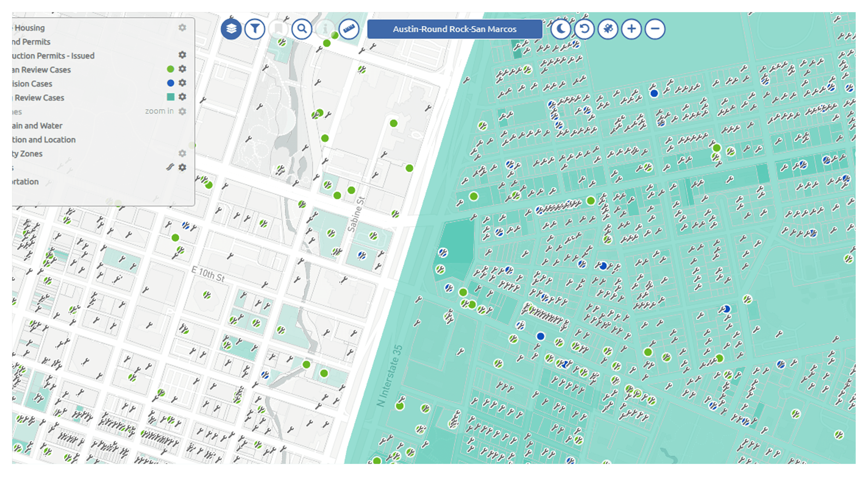This screenshot has height=483, width=868.
Task: Toggle the layers panel button
Action: (231, 29)
